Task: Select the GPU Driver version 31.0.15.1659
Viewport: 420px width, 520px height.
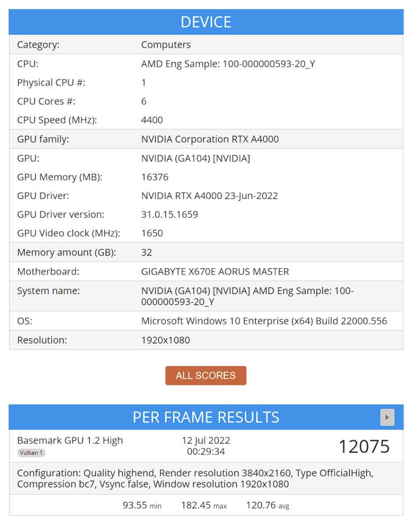Action: 169,215
